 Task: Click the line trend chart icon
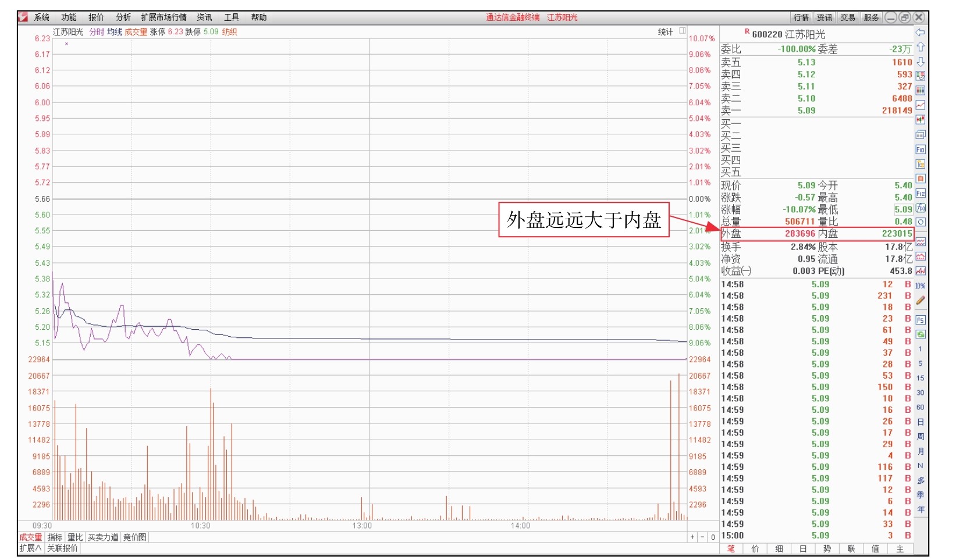[x=920, y=105]
